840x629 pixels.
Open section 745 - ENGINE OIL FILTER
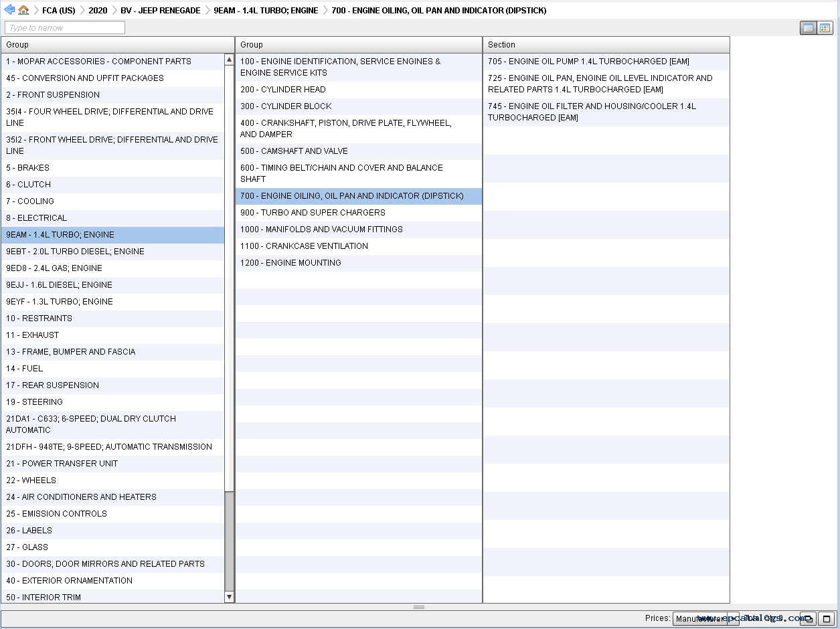tap(606, 112)
